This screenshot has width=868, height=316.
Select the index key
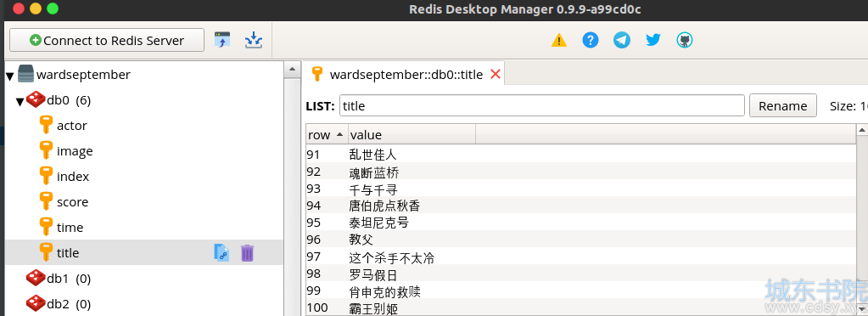(73, 177)
